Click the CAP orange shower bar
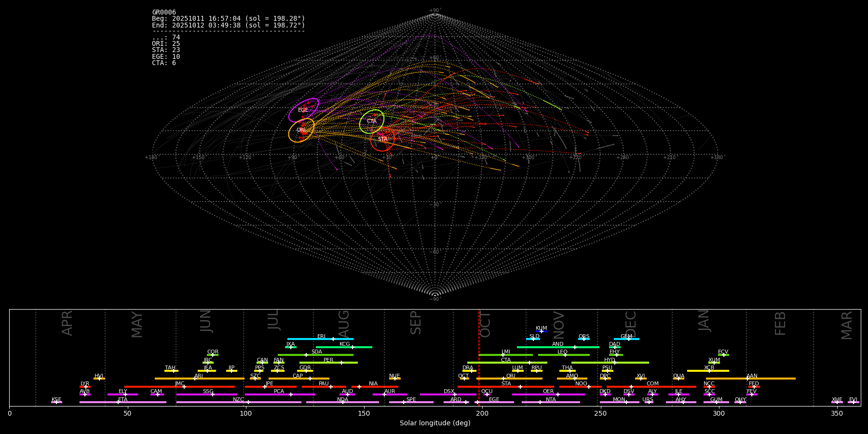 (x=299, y=379)
